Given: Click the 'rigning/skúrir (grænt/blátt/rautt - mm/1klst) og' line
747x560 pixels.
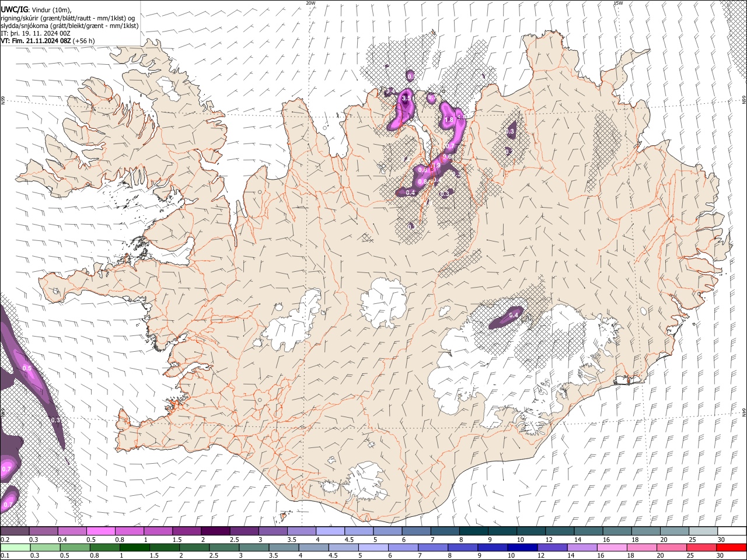Looking at the screenshot, I should tap(68, 17).
